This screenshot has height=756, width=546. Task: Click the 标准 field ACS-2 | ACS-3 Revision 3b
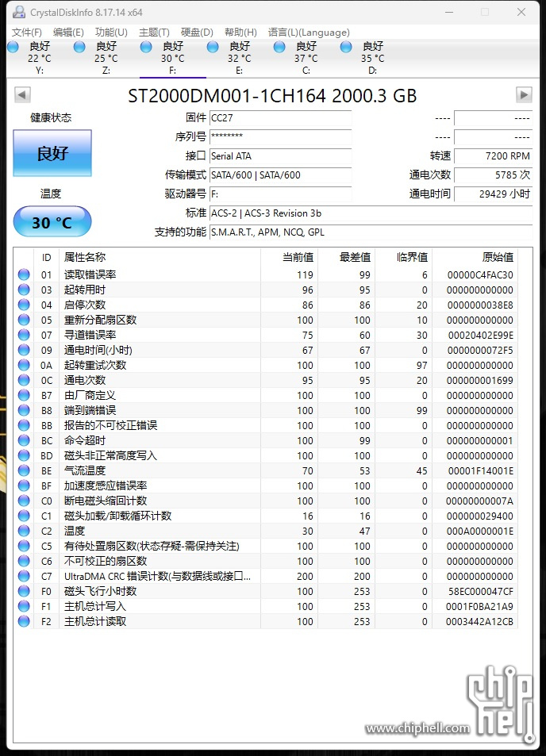tap(371, 213)
